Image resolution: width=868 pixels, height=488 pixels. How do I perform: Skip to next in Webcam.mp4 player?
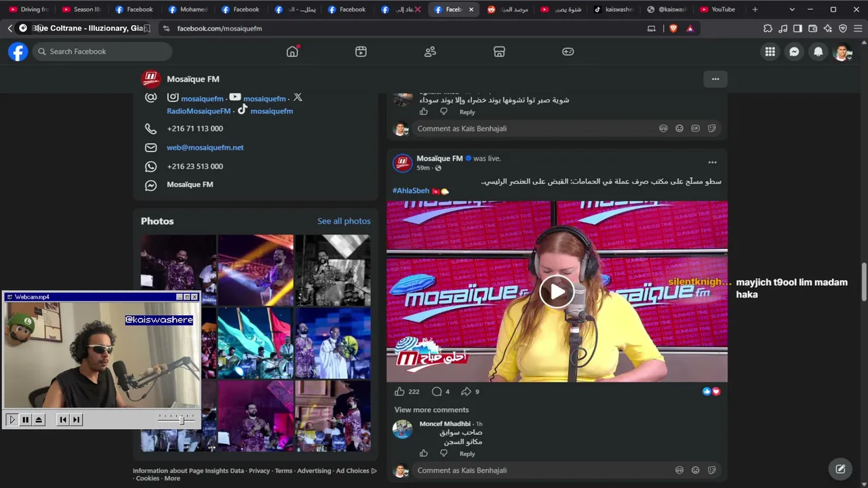click(x=77, y=420)
